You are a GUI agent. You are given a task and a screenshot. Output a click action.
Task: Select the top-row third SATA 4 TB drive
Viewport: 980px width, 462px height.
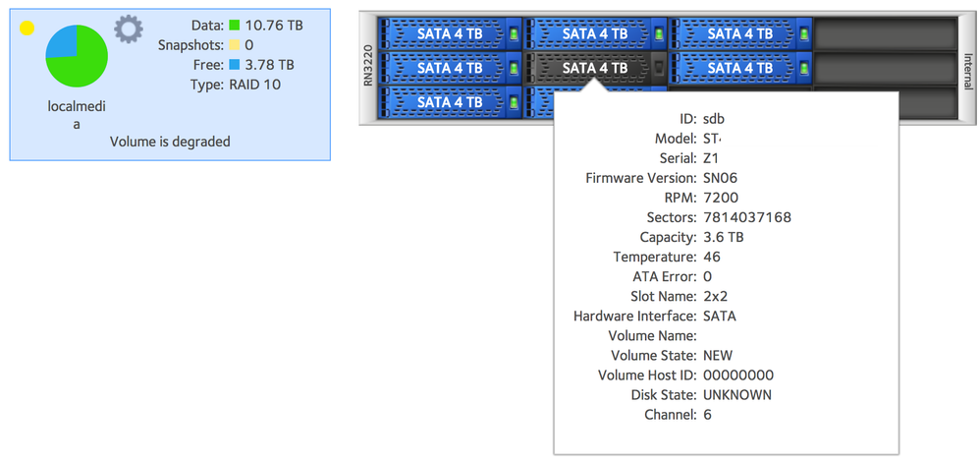738,33
